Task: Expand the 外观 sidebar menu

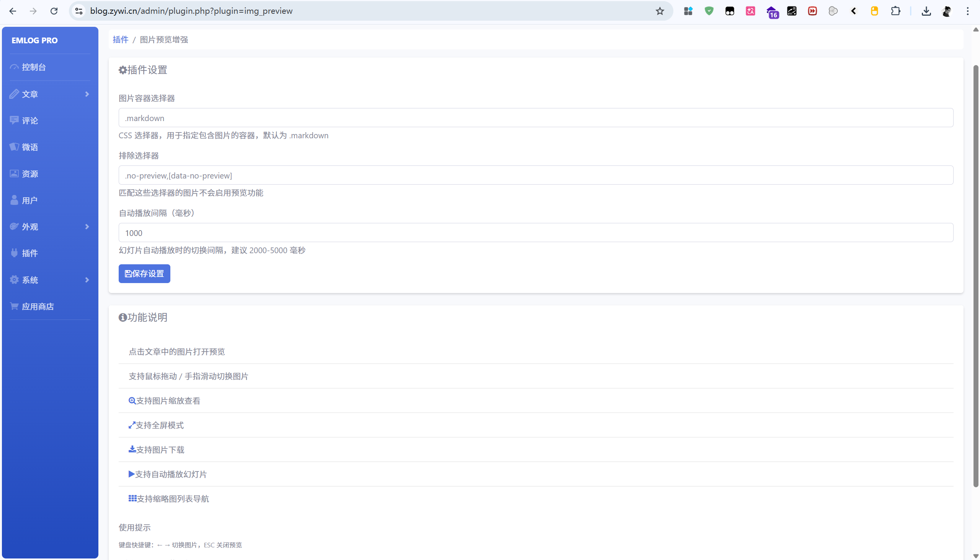Action: (x=50, y=227)
